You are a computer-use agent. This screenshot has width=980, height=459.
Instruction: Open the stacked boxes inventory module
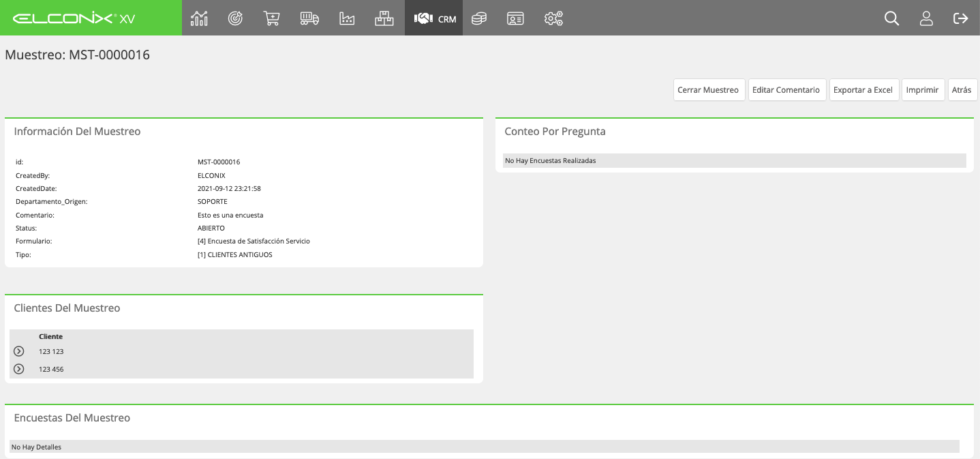(384, 18)
